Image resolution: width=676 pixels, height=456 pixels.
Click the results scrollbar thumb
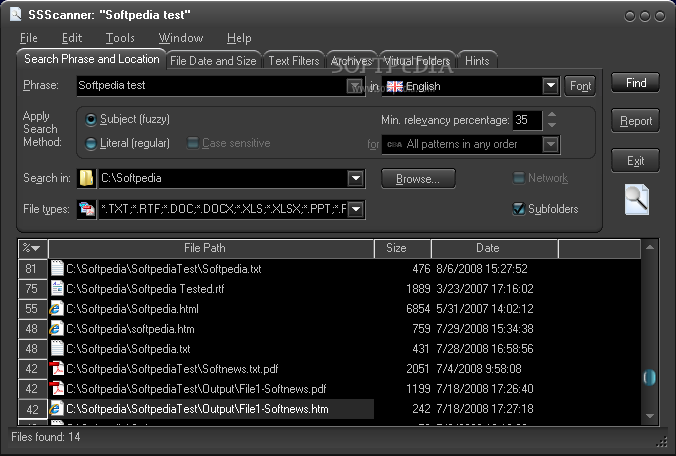pyautogui.click(x=649, y=377)
